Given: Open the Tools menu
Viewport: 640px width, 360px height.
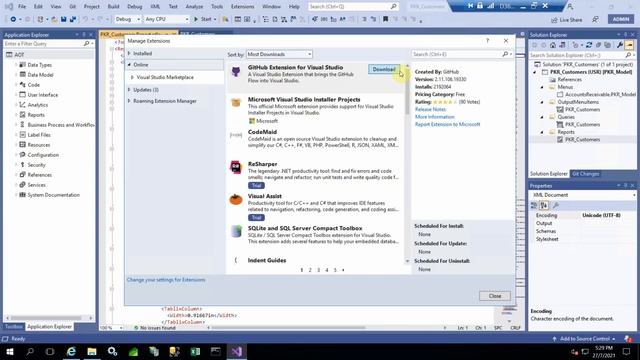Looking at the screenshot, I should (217, 7).
